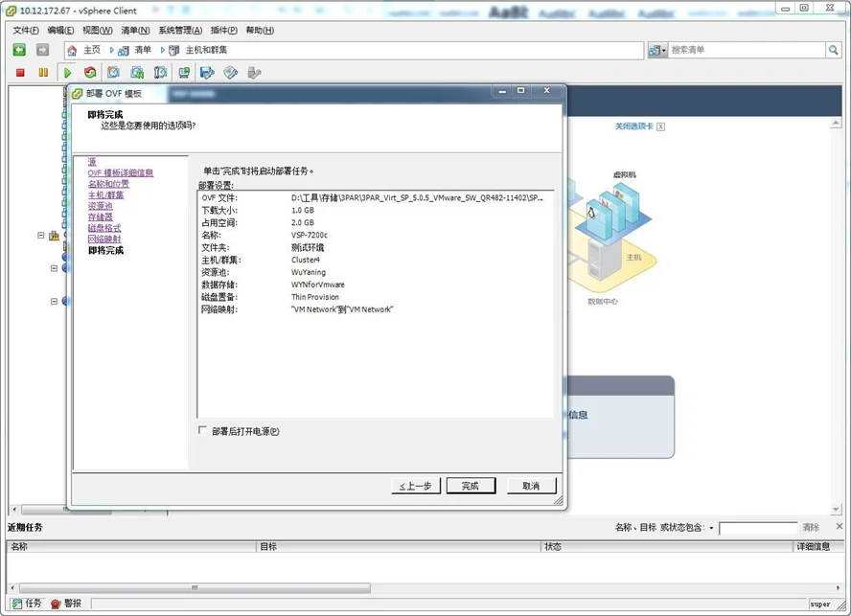Open the OVF 模板详细信息 step link
The width and height of the screenshot is (851, 616).
coord(121,172)
